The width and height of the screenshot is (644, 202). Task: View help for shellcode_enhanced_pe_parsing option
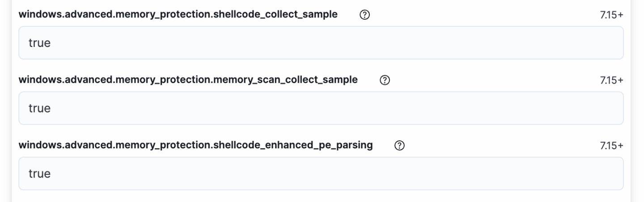click(x=400, y=145)
